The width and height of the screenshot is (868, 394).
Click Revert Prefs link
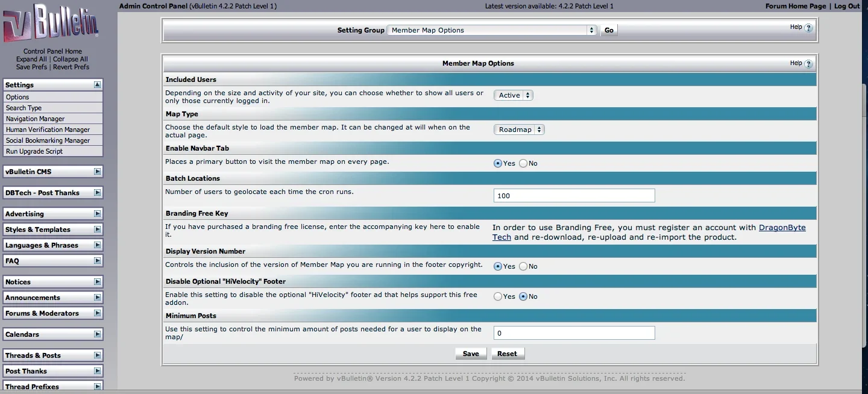(71, 67)
